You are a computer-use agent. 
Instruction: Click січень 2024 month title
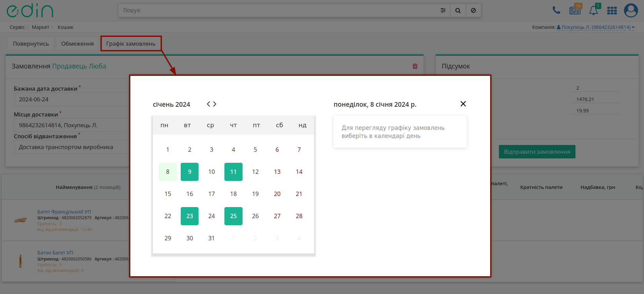(171, 104)
